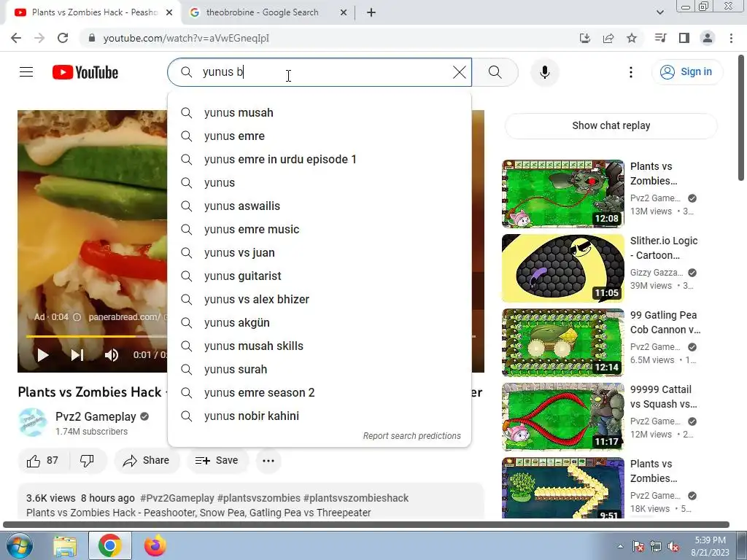The height and width of the screenshot is (560, 747).
Task: Pick suggestion "yunus nobir kahini"
Action: tap(320, 416)
